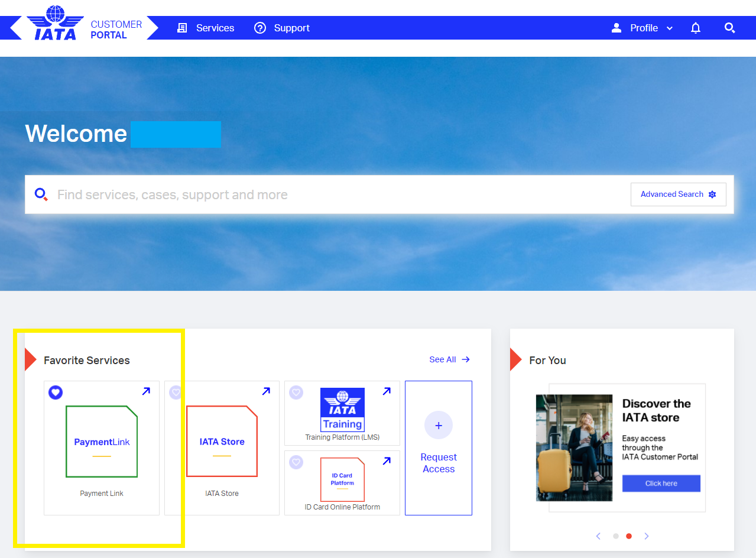Click the PaymentLink logo tile
The height and width of the screenshot is (558, 756).
[x=102, y=442]
